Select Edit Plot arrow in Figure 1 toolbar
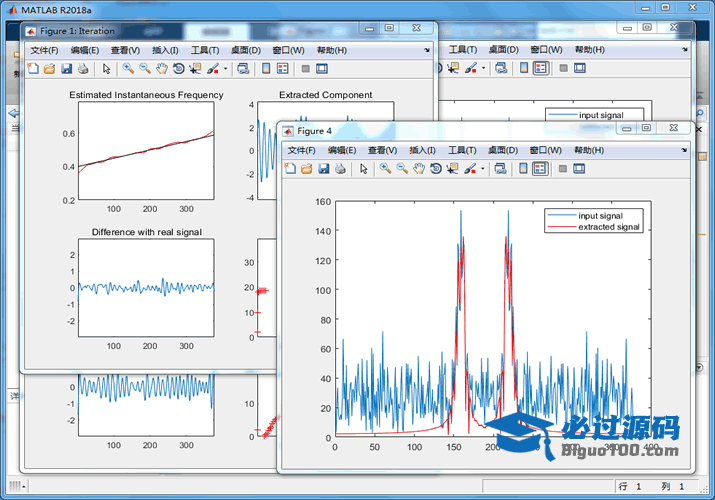The width and height of the screenshot is (715, 500). 107,69
